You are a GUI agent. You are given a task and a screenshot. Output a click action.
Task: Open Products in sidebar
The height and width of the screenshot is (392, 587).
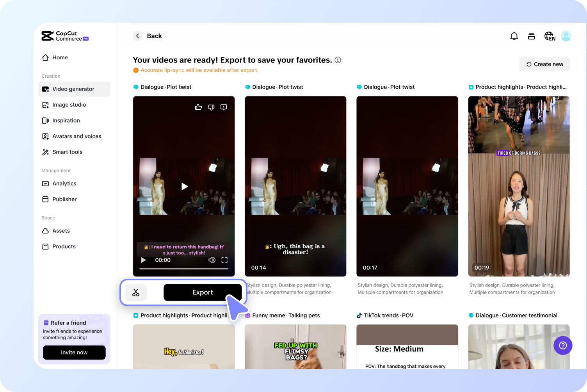(x=74, y=246)
